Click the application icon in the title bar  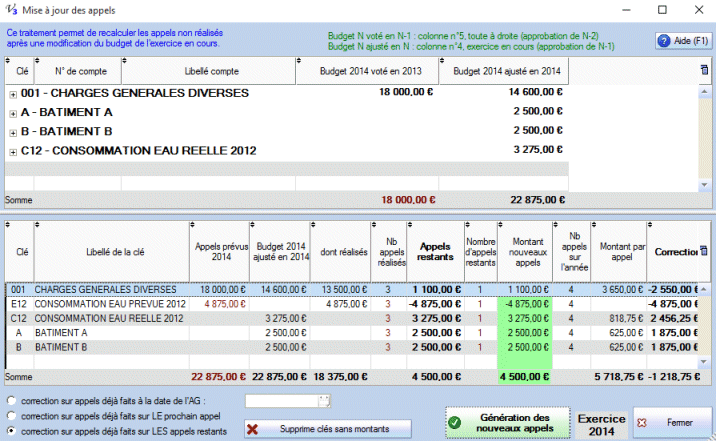pyautogui.click(x=12, y=10)
